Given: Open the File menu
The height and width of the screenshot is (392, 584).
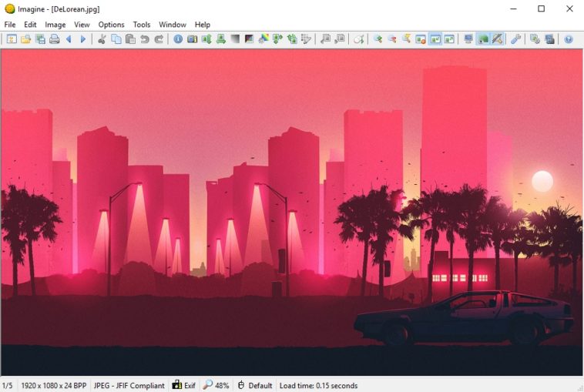Looking at the screenshot, I should (x=10, y=25).
